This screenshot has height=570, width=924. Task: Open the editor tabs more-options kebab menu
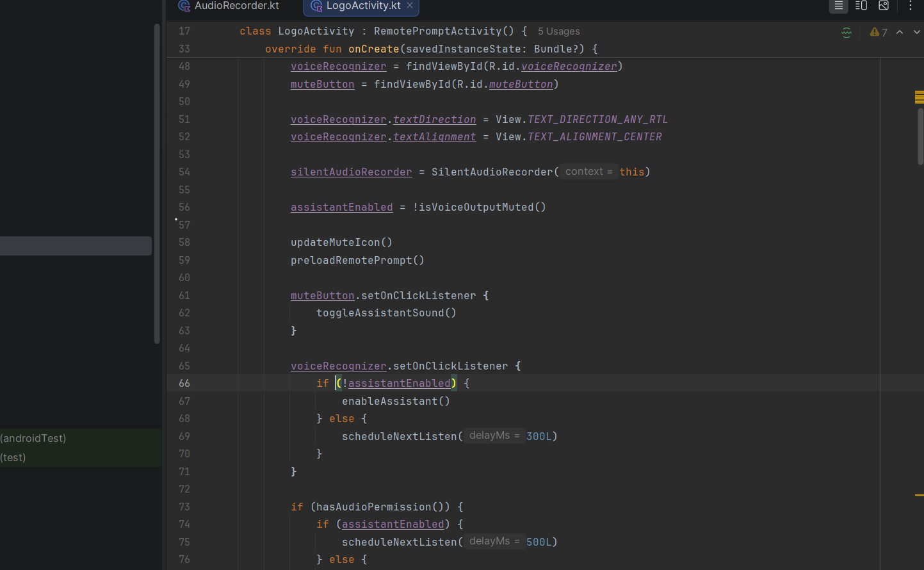[x=911, y=6]
